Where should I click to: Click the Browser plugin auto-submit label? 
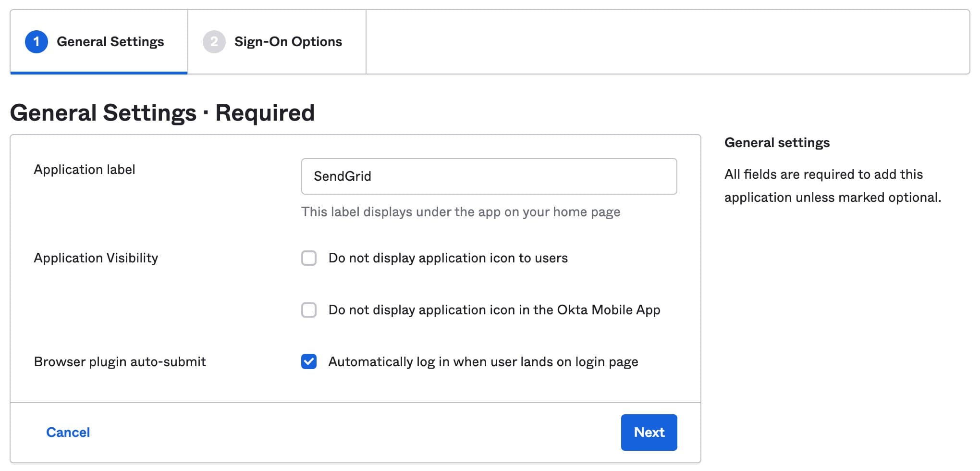click(120, 361)
